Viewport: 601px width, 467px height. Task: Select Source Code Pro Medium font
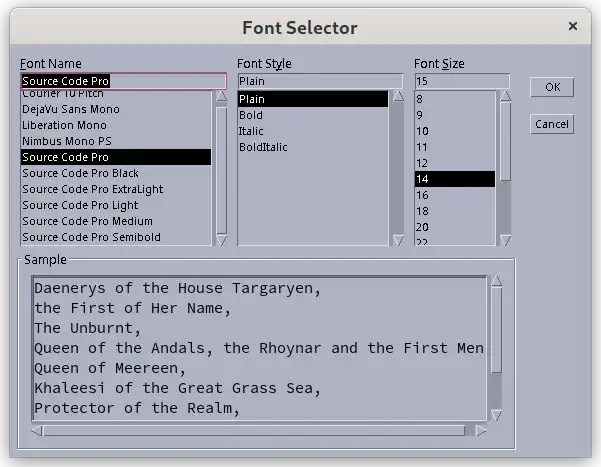[116, 221]
